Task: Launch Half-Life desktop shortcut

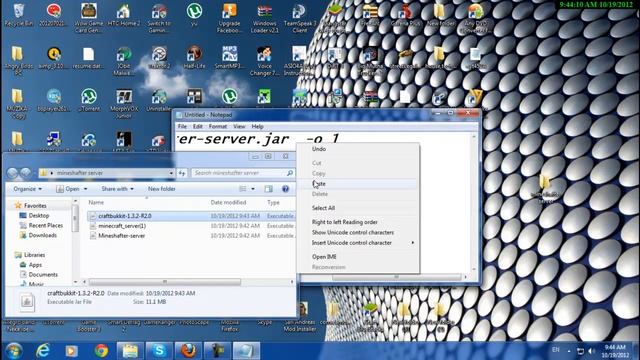Action: (194, 58)
